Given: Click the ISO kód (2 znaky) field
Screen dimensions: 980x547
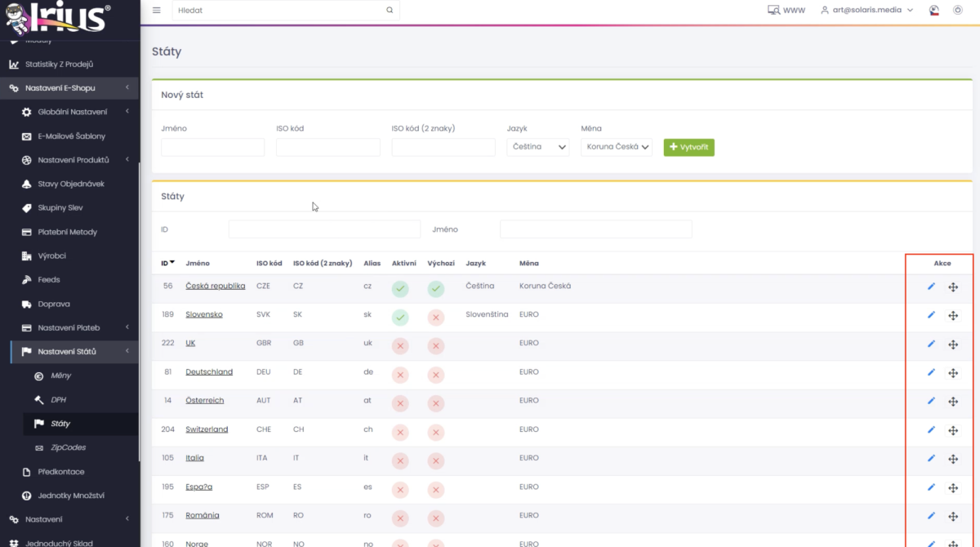Looking at the screenshot, I should tap(443, 147).
